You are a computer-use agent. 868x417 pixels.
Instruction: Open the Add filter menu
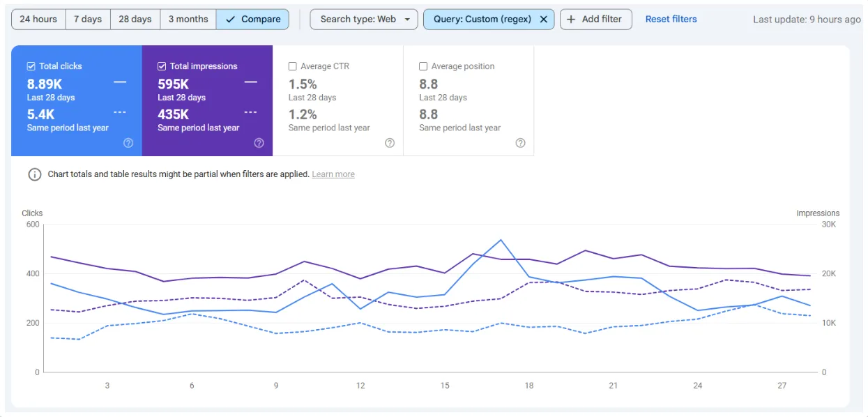point(595,19)
